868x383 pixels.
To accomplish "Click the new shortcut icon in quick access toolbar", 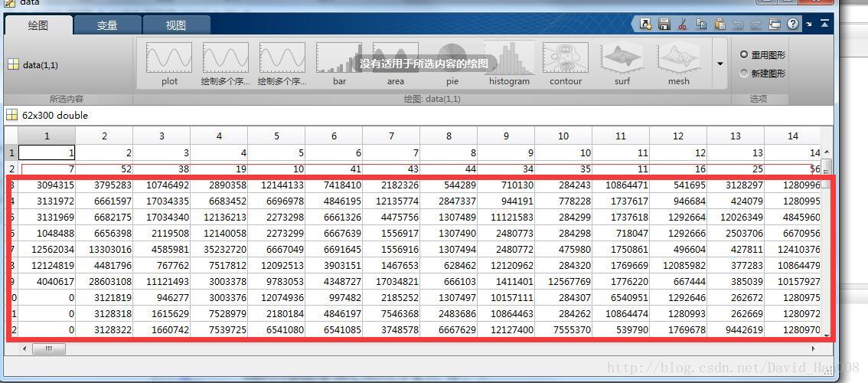I will pyautogui.click(x=645, y=24).
